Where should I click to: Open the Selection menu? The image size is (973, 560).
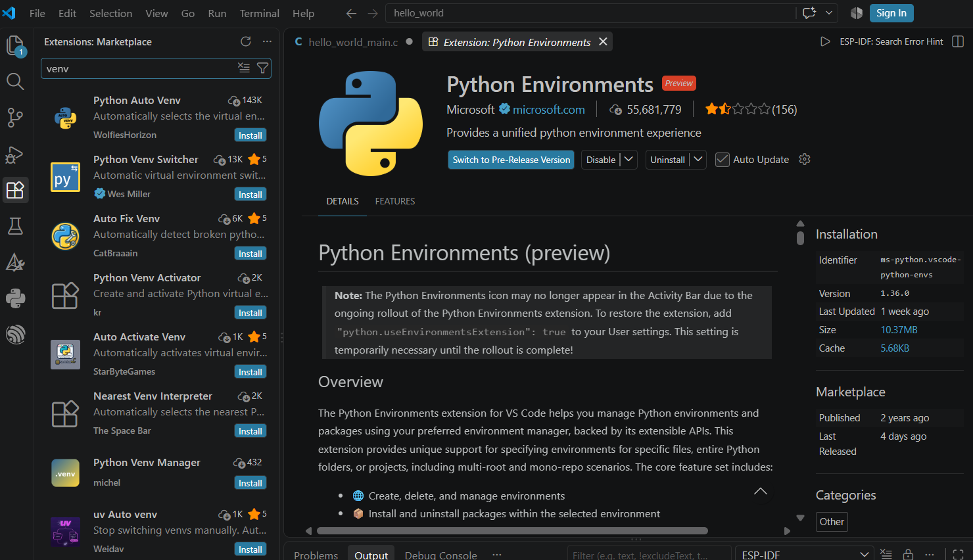pos(110,13)
